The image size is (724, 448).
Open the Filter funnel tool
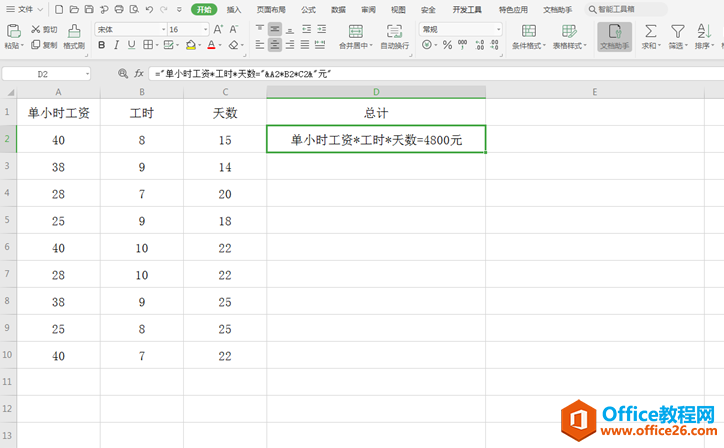point(677,31)
